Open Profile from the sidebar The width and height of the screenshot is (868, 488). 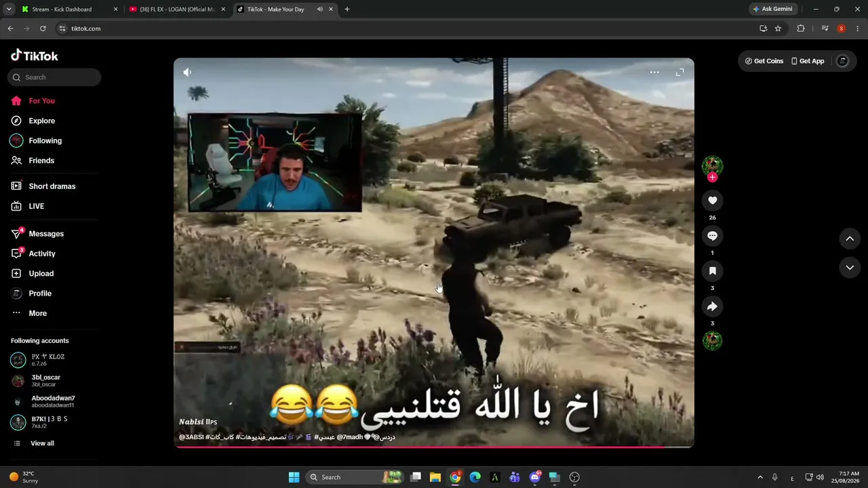tap(40, 293)
